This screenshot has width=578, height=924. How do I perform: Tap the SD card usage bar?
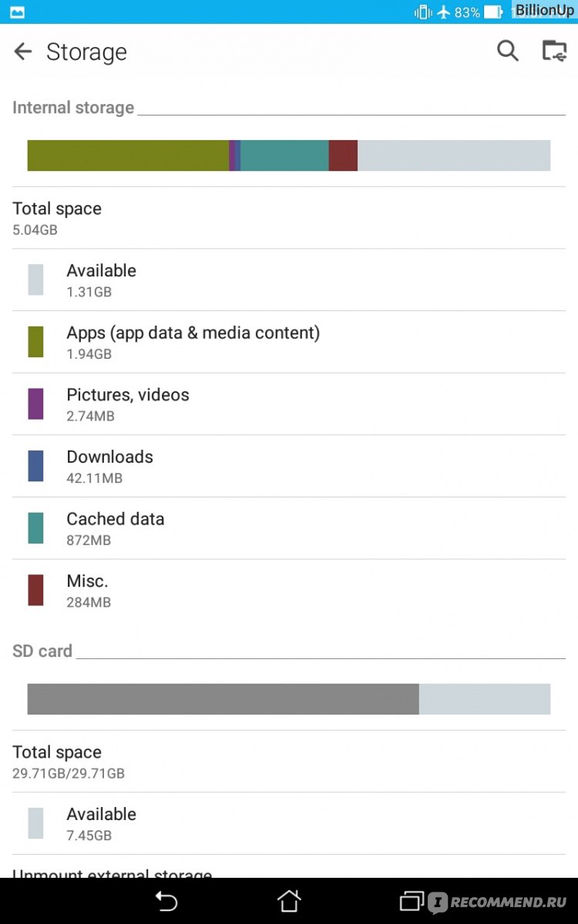coord(289,699)
